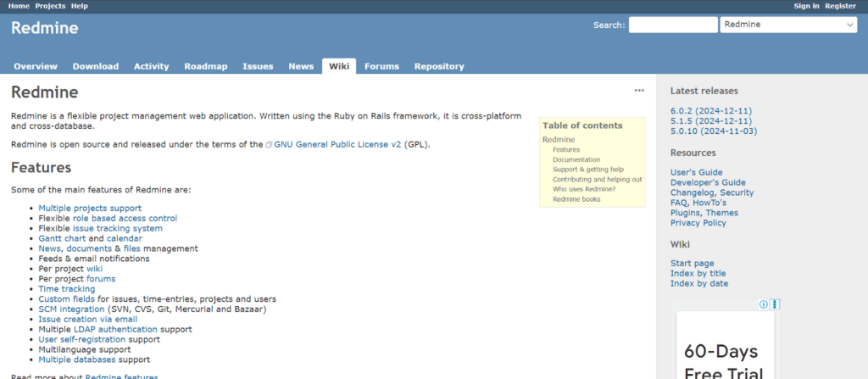Open the Privacy Policy link
Image resolution: width=868 pixels, height=379 pixels.
(698, 223)
